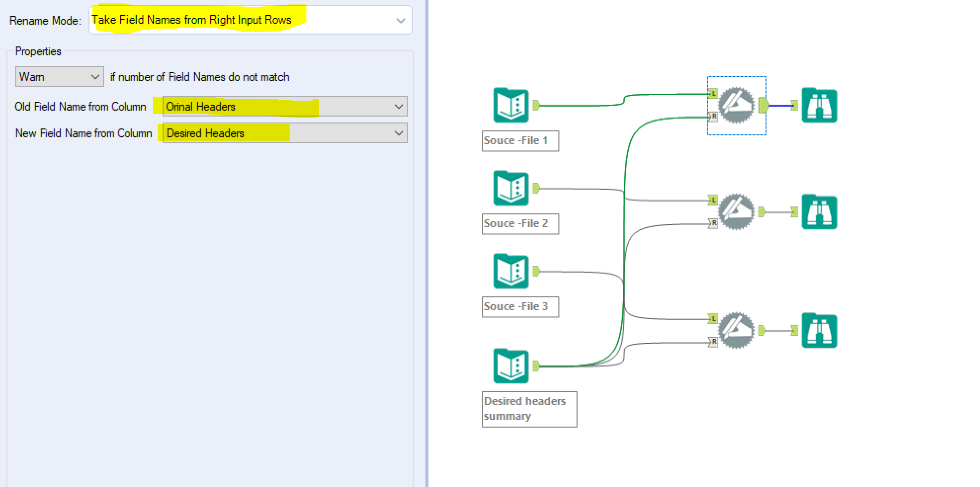Open the New Field Name from Column dropdown
Image resolution: width=980 pixels, height=487 pixels.
tap(398, 133)
